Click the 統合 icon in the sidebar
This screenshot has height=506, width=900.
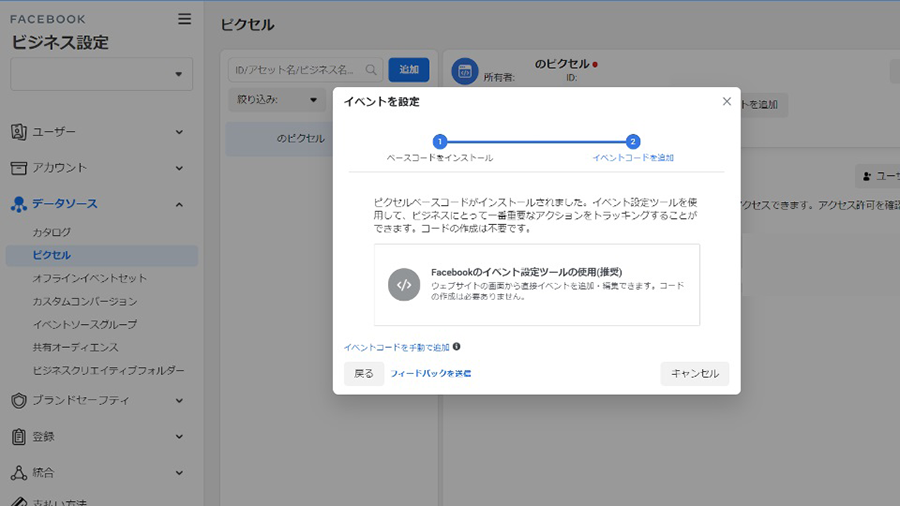18,473
